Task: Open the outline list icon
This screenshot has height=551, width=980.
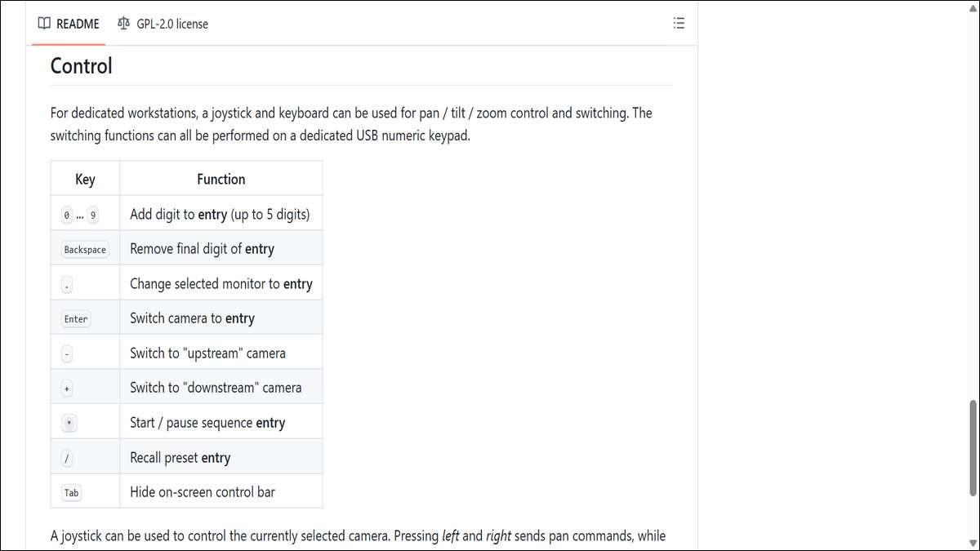Action: [679, 24]
